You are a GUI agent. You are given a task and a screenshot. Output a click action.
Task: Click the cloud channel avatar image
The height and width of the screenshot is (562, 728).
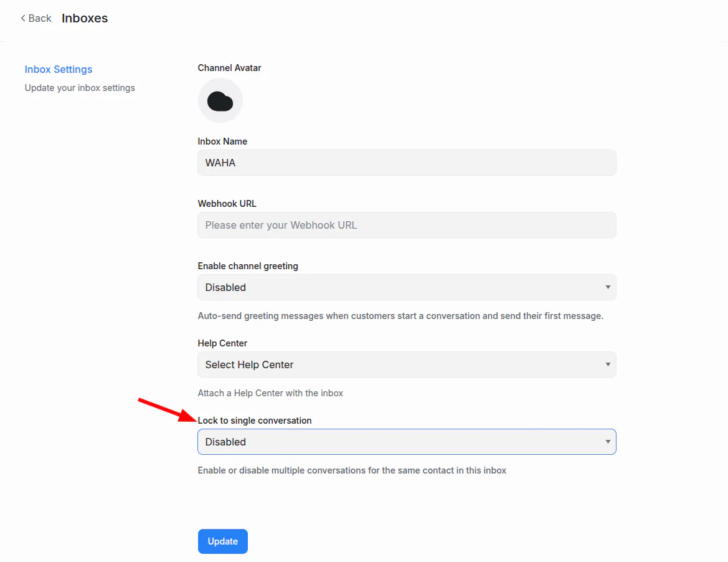(x=220, y=100)
